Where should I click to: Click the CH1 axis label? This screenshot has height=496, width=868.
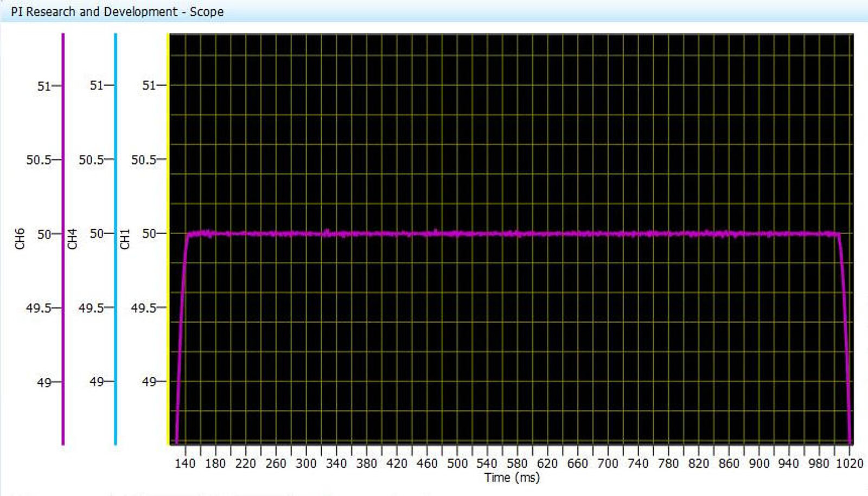click(x=125, y=239)
